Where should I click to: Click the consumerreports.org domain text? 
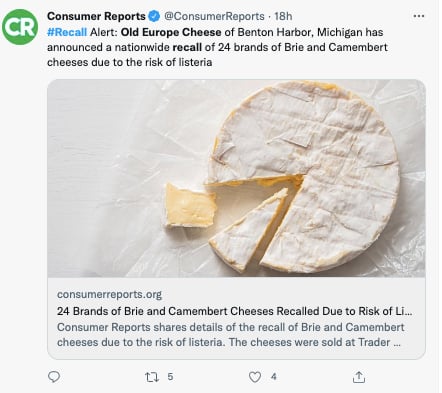(x=109, y=294)
